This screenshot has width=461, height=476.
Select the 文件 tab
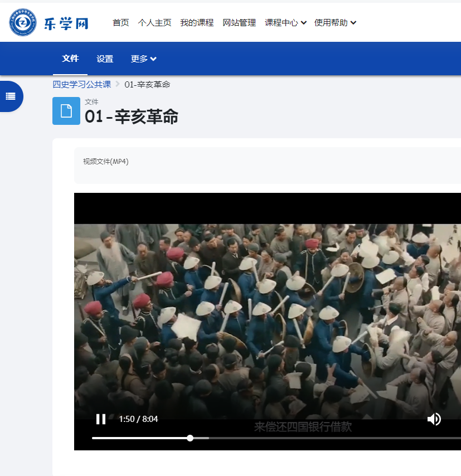[x=70, y=59]
